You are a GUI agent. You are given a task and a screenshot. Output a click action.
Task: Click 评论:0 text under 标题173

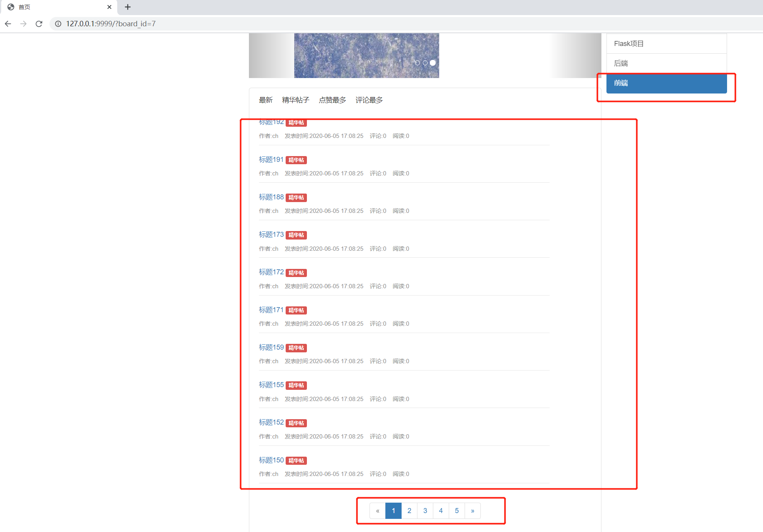click(378, 249)
